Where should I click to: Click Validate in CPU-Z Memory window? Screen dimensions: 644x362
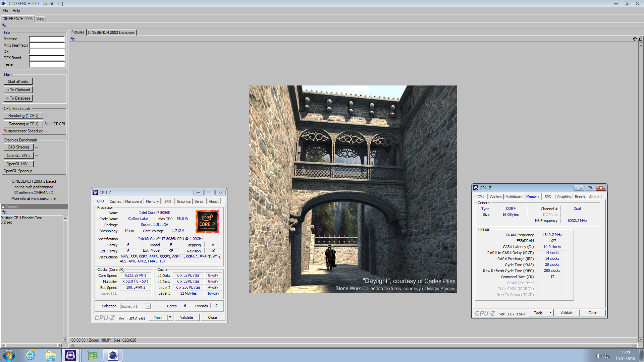567,313
